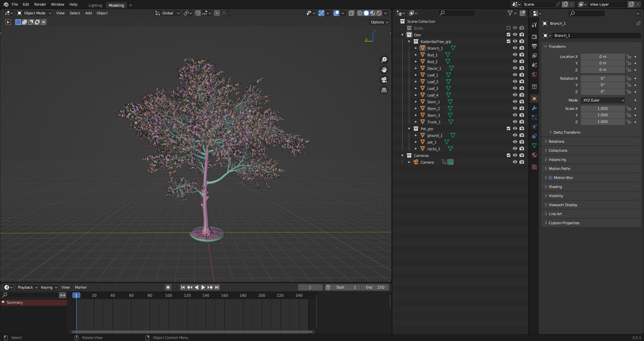Open the Render properties tab
Screen dimensions: 644x341
[x=534, y=37]
